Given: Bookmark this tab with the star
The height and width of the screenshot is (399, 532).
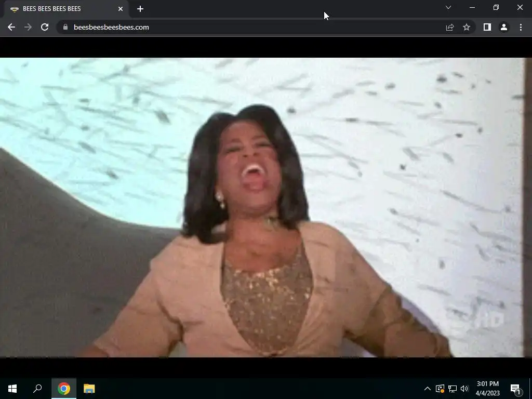Looking at the screenshot, I should pos(467,27).
